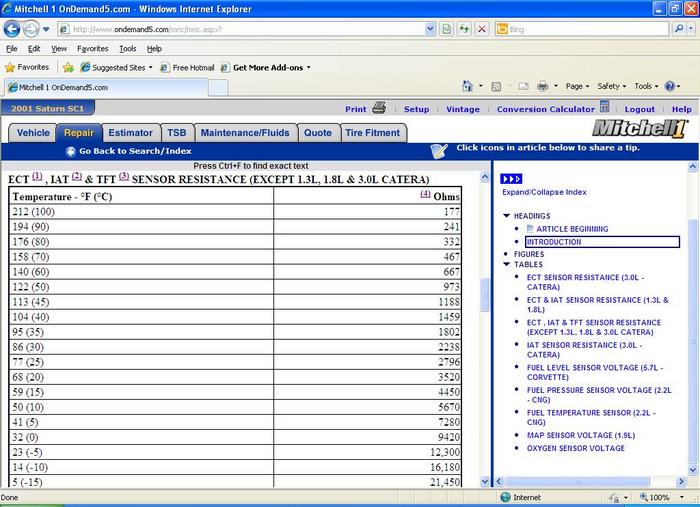Click the browser Back arrow button
This screenshot has height=507, width=700.
click(13, 29)
